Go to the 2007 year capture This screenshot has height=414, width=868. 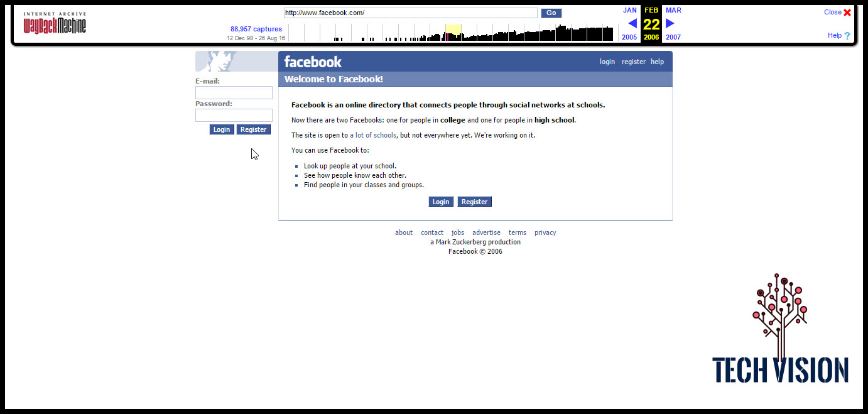tap(673, 37)
